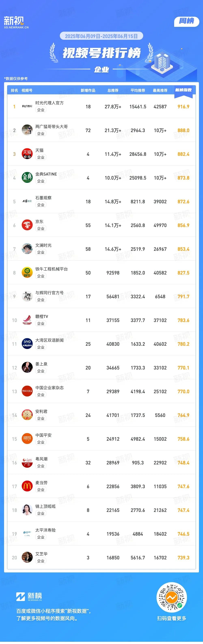This screenshot has height=644, width=203.
Task: Click the 新视 logo at top left
Action: [x=16, y=22]
